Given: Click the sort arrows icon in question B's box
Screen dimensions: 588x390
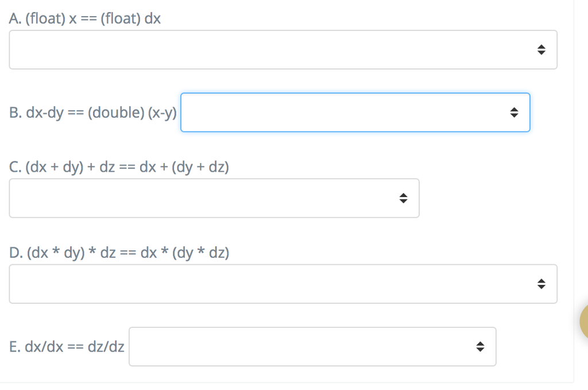Looking at the screenshot, I should point(514,113).
